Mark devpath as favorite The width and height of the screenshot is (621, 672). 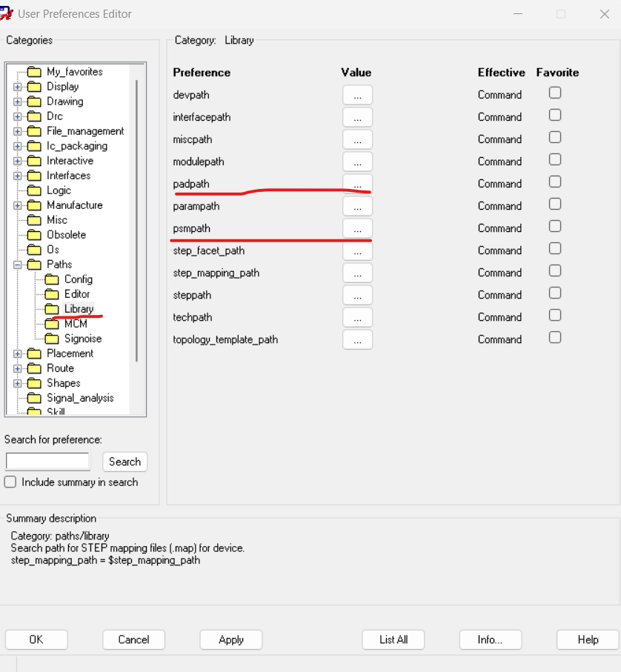(555, 93)
